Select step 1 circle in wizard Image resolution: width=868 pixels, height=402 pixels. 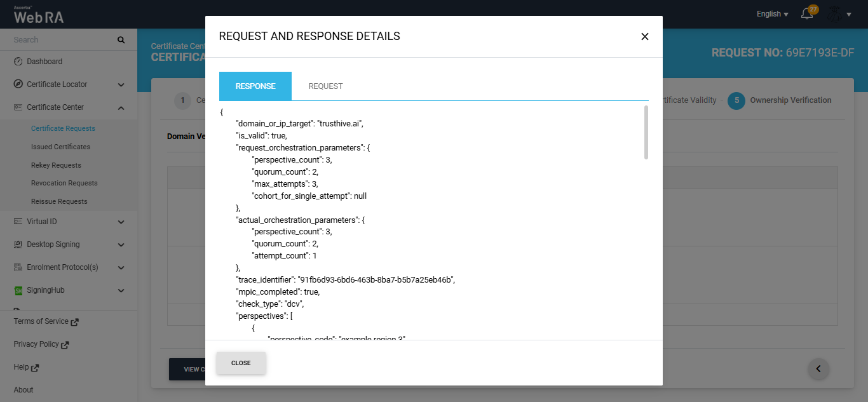tap(182, 100)
